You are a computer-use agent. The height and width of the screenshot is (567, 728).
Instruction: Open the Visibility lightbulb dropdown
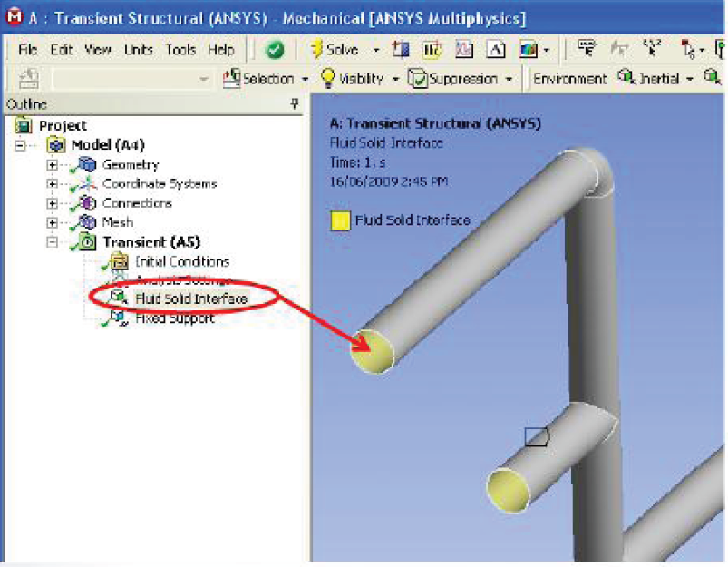coord(360,79)
